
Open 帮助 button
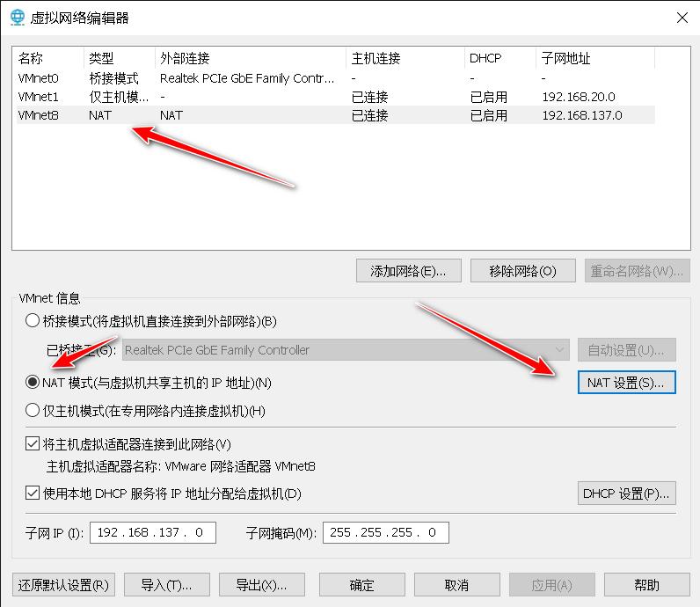(647, 585)
